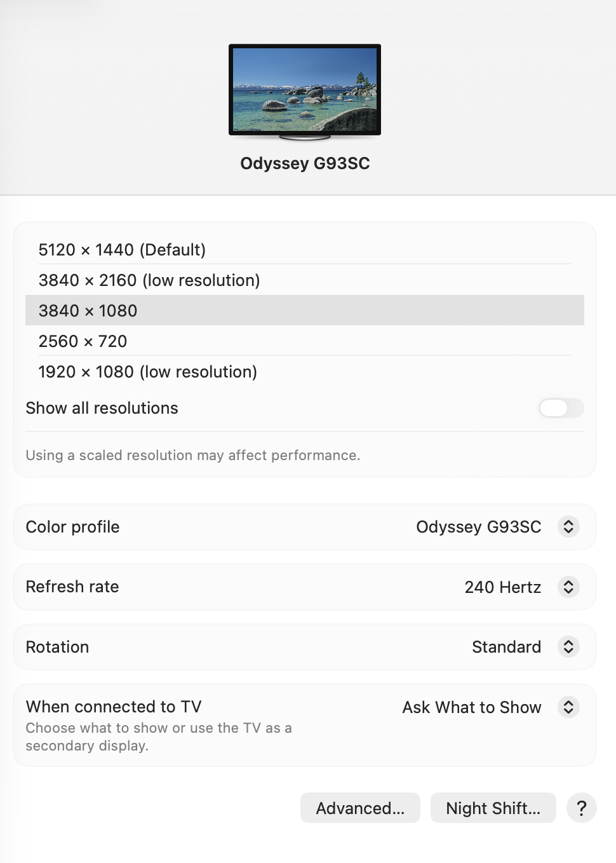The image size is (616, 863).
Task: Select the highlighted 3840 × 1080 resolution
Action: [305, 311]
